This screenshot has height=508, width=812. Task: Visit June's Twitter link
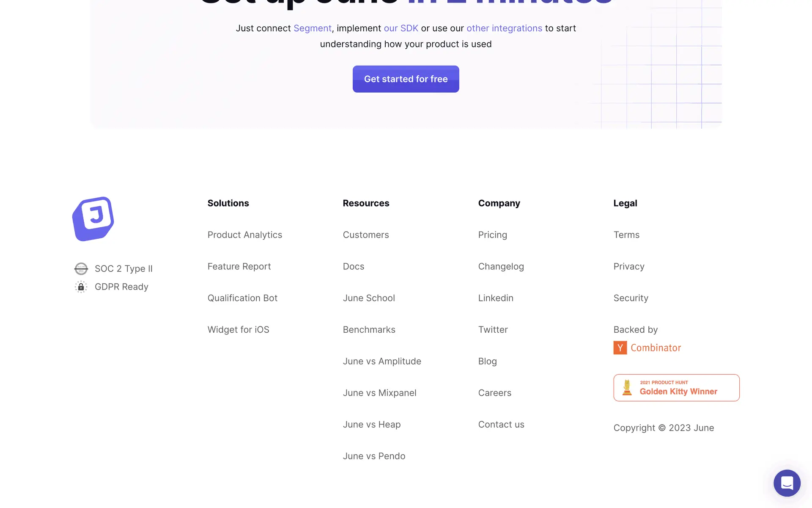(x=493, y=330)
